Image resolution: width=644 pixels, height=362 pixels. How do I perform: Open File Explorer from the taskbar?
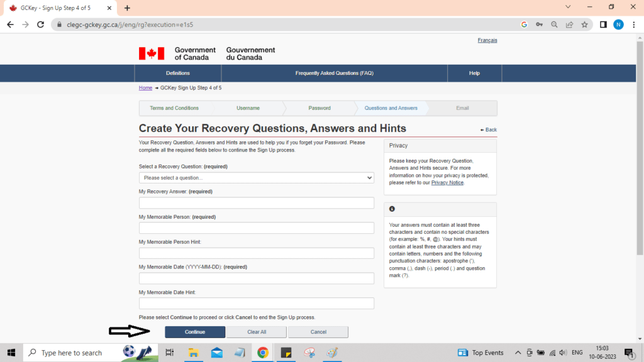[x=194, y=353]
